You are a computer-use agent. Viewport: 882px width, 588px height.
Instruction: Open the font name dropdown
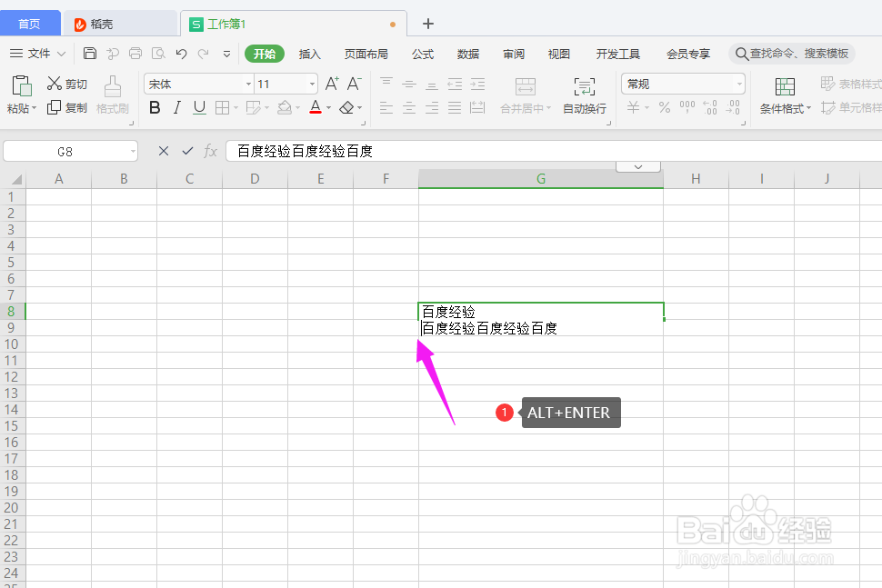pyautogui.click(x=248, y=84)
